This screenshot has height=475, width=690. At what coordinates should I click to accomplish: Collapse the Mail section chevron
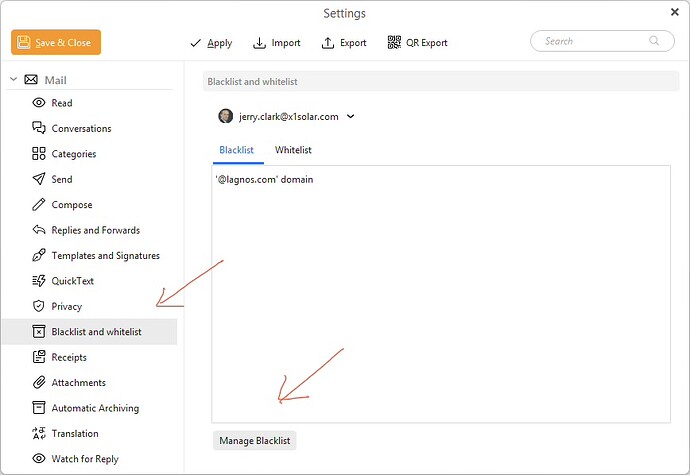[x=13, y=80]
